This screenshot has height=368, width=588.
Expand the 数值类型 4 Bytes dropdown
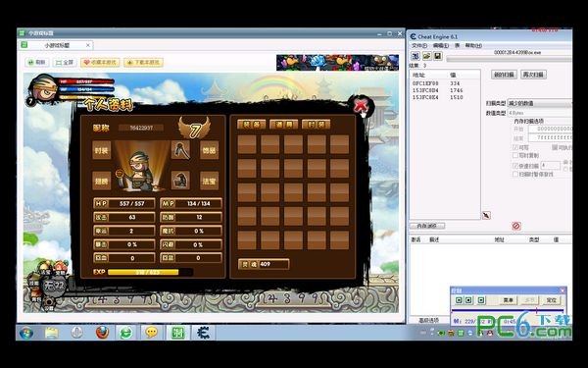(540, 113)
